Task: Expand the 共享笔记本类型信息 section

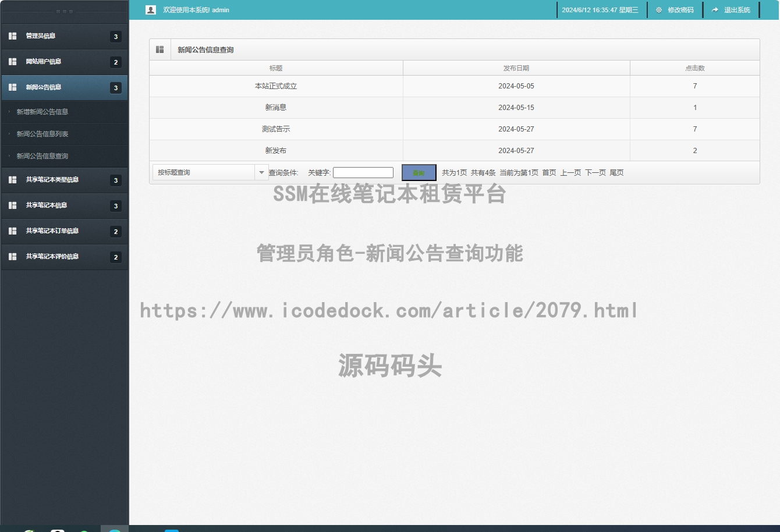Action: point(65,180)
